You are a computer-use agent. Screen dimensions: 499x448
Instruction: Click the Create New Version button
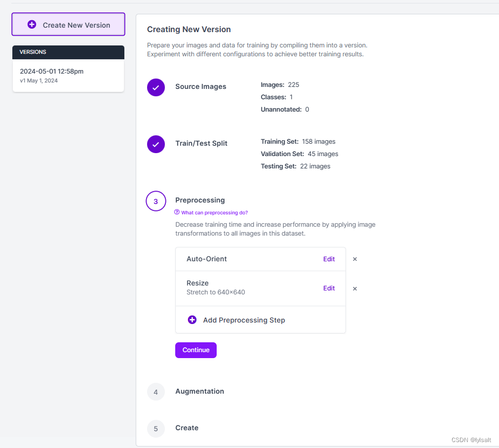click(x=69, y=25)
